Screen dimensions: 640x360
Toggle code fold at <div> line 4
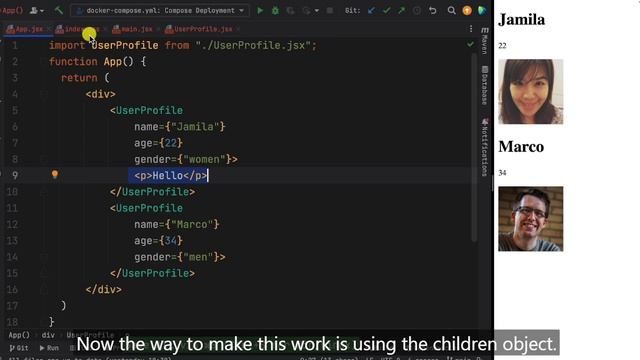pos(44,94)
